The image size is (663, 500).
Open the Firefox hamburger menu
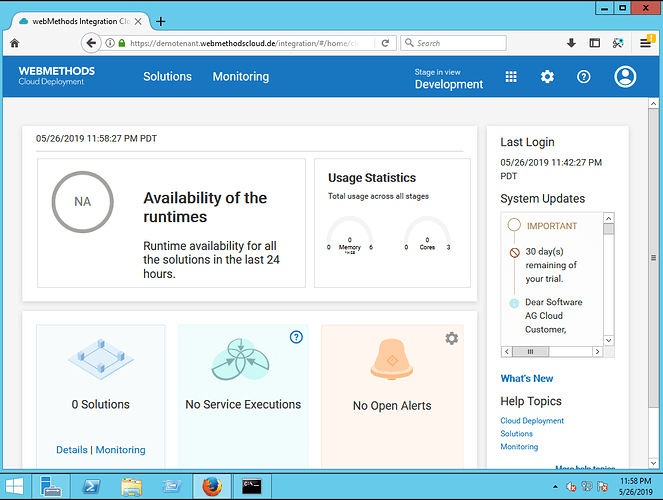point(645,43)
